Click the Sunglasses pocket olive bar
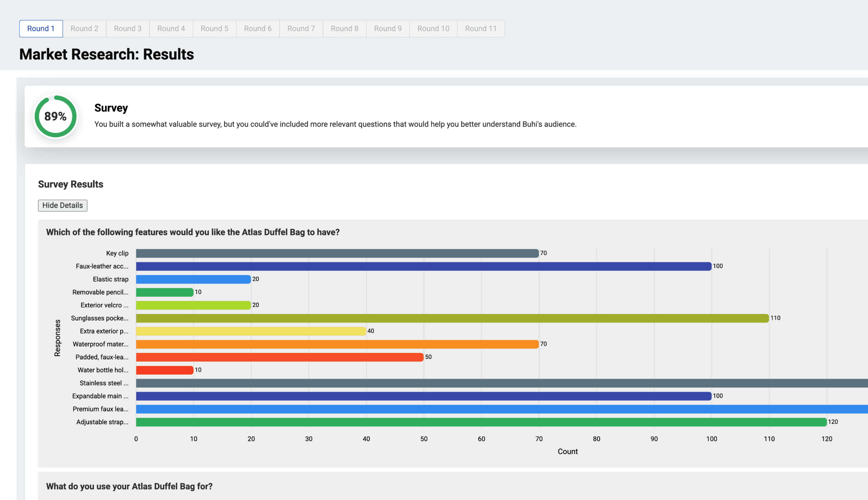The width and height of the screenshot is (868, 500). (x=452, y=318)
